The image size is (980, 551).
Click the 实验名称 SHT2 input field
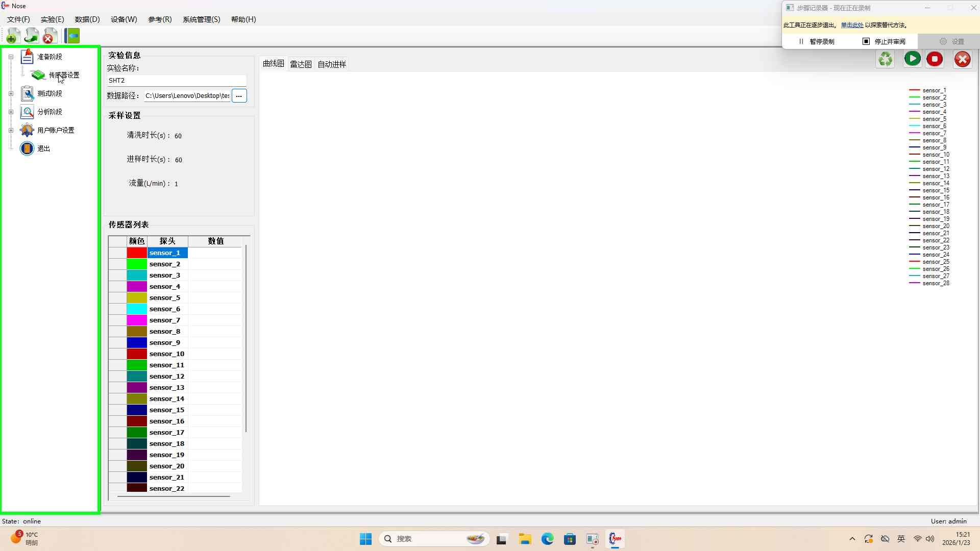click(x=176, y=81)
